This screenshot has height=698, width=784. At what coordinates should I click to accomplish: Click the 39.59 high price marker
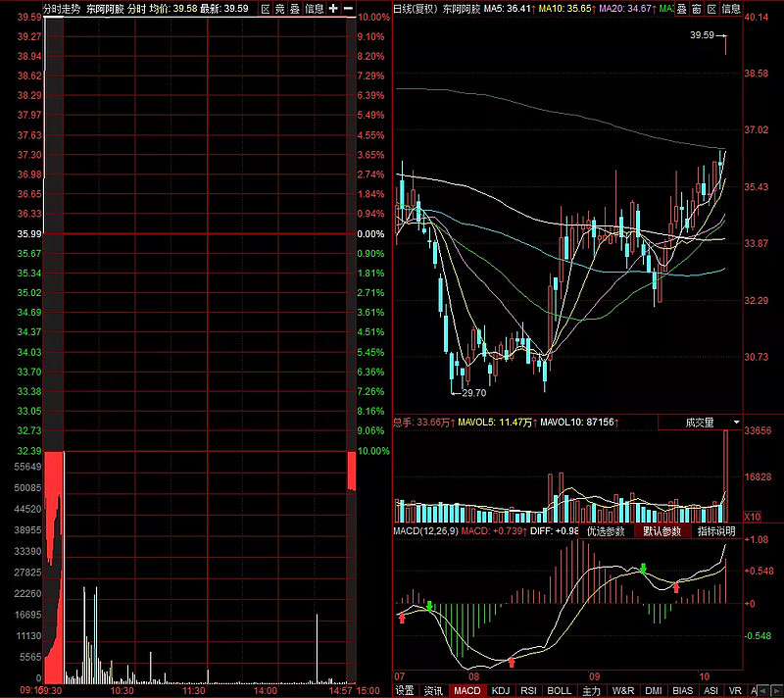pos(702,35)
